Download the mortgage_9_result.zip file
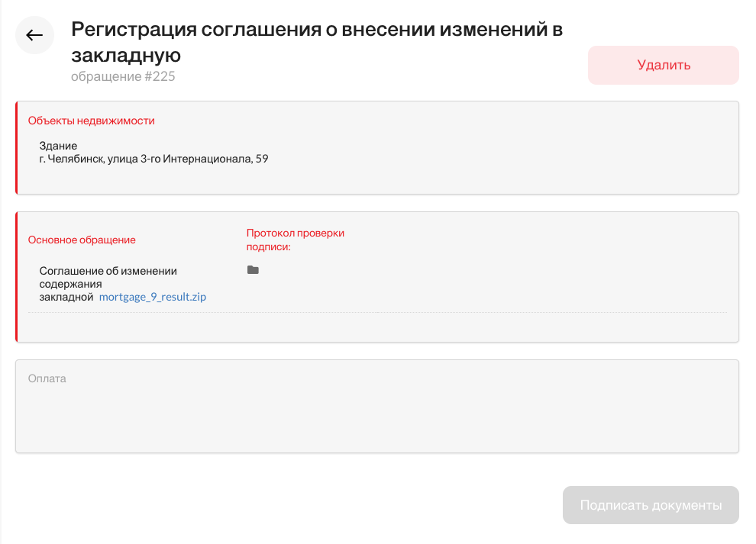Viewport: 756px width, 544px height. click(x=153, y=297)
